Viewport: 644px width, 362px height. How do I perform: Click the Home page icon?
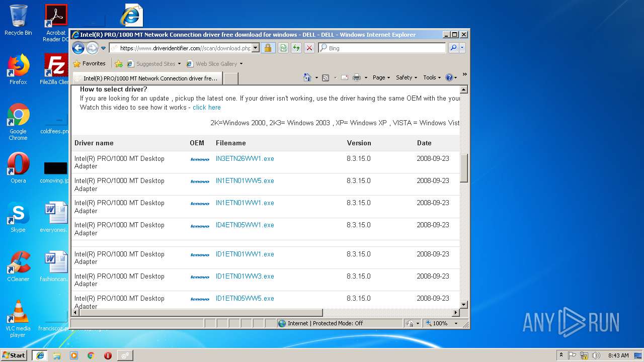(x=307, y=77)
